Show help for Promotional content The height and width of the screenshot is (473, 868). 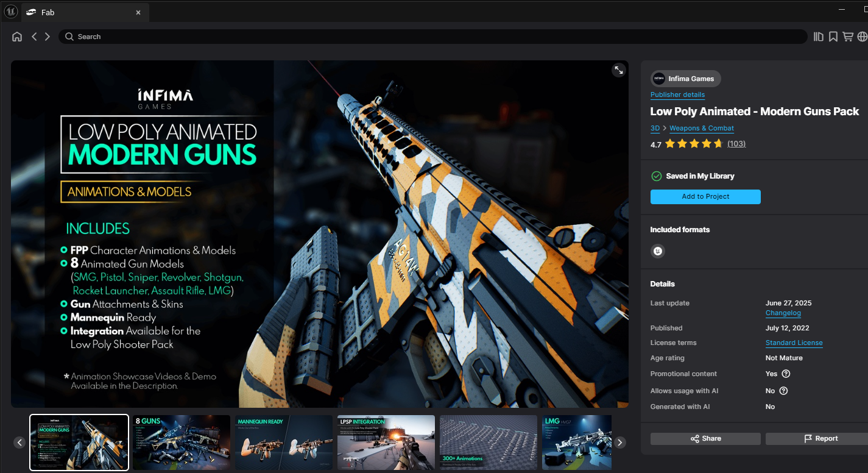(x=786, y=374)
